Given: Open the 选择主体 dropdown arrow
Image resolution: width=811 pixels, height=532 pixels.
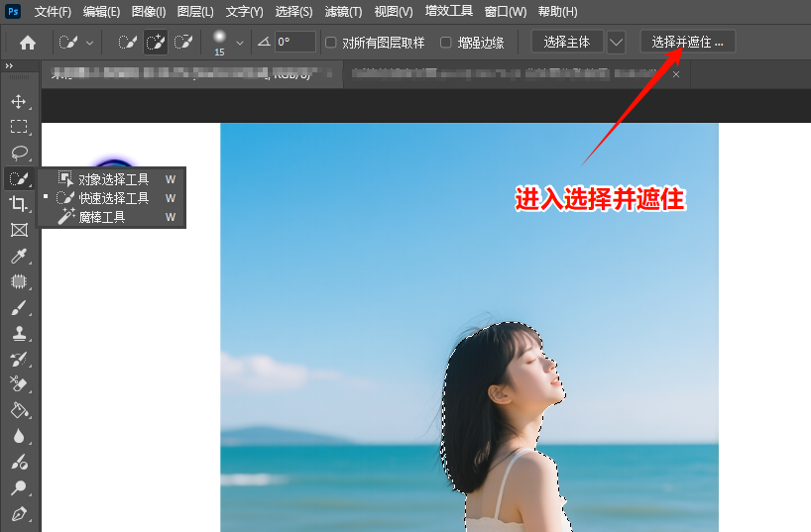Looking at the screenshot, I should pyautogui.click(x=616, y=42).
